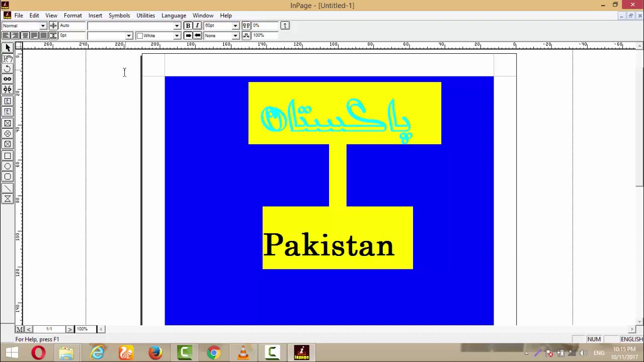Select the unlink text boxes tool
Screen dimensions: 644x362
[x=8, y=89]
